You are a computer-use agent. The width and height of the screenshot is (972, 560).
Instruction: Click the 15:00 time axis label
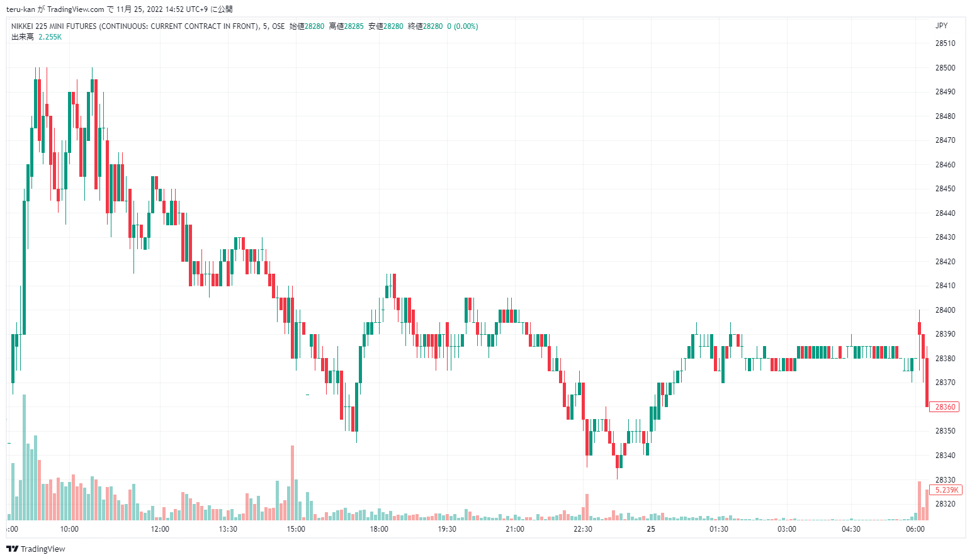pyautogui.click(x=296, y=529)
